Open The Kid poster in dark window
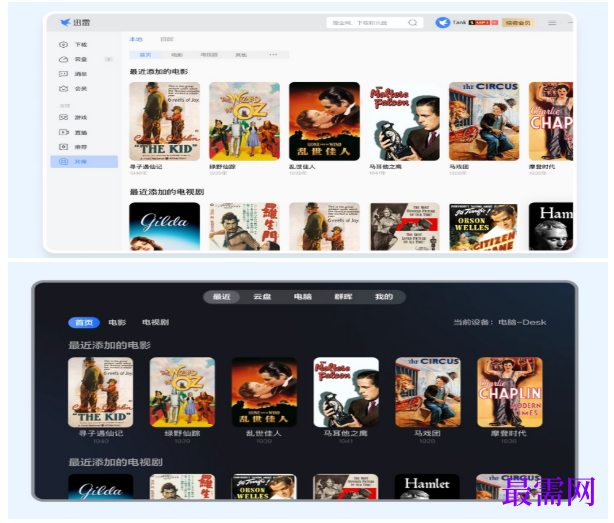614x523 pixels. [x=101, y=392]
